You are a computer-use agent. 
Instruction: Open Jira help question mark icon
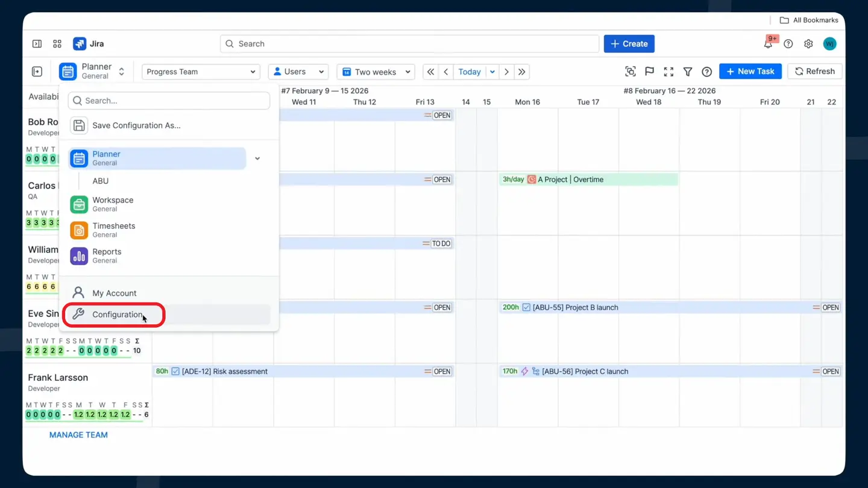tap(788, 44)
